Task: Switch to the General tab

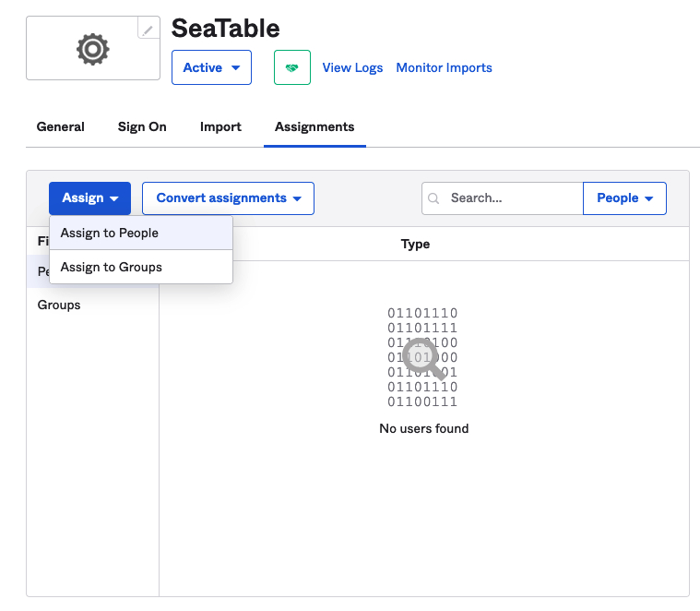Action: click(60, 126)
